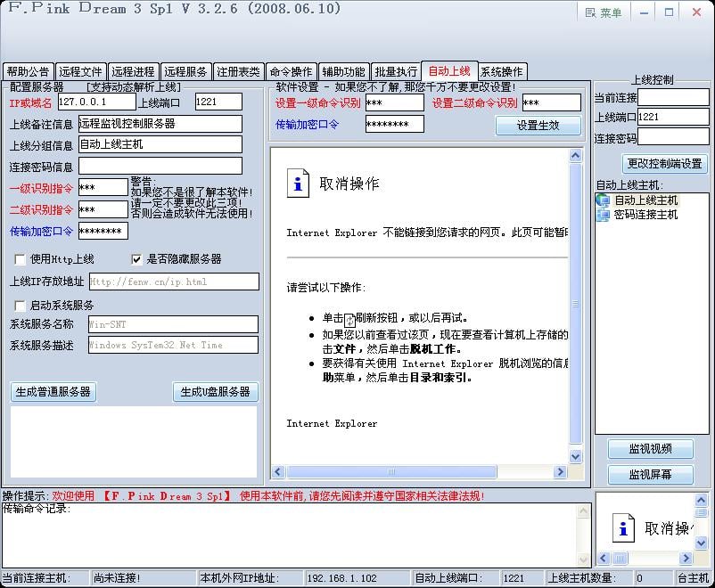Image resolution: width=715 pixels, height=588 pixels.
Task: Select 密码连接主机 in the host list
Action: tap(645, 215)
